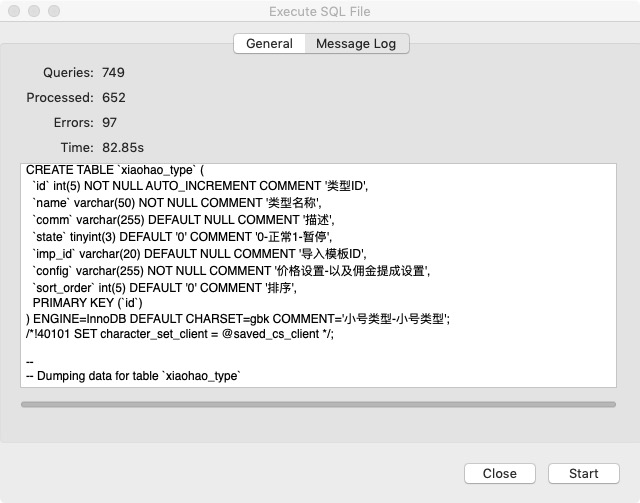
Task: Click the `imp_id` varchar(20) column line
Action: (x=199, y=254)
